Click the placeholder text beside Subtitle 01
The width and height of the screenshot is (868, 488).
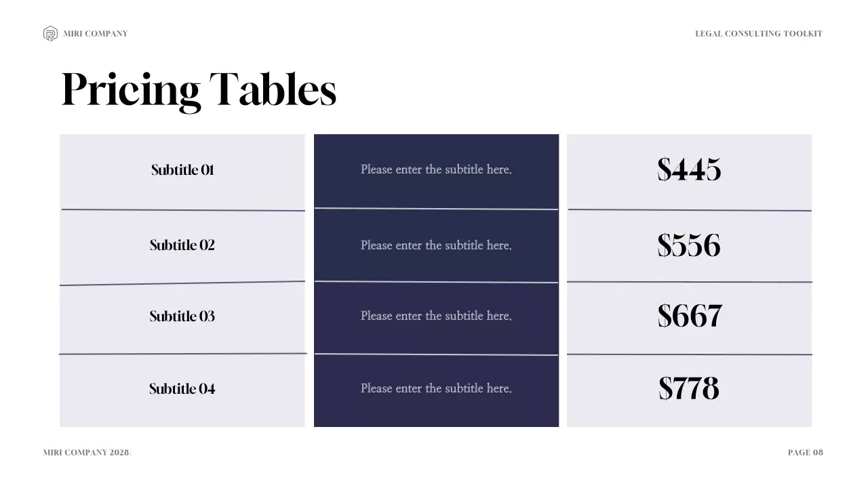436,169
